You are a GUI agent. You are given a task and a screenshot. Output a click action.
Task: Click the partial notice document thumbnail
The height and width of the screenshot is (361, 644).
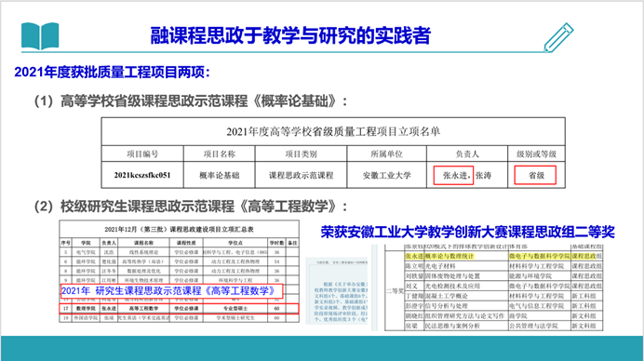(x=337, y=291)
